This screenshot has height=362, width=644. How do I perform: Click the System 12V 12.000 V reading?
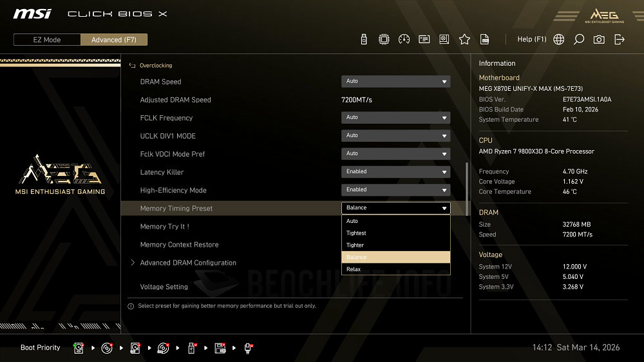(x=574, y=267)
